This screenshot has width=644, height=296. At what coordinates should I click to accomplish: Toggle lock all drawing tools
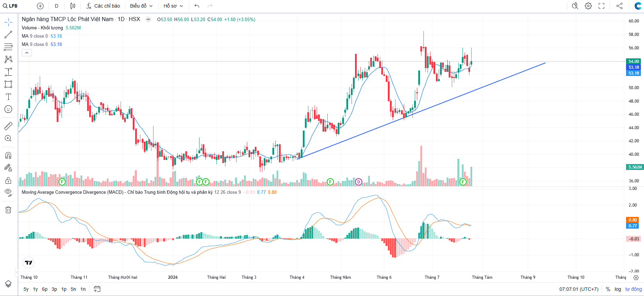click(8, 180)
